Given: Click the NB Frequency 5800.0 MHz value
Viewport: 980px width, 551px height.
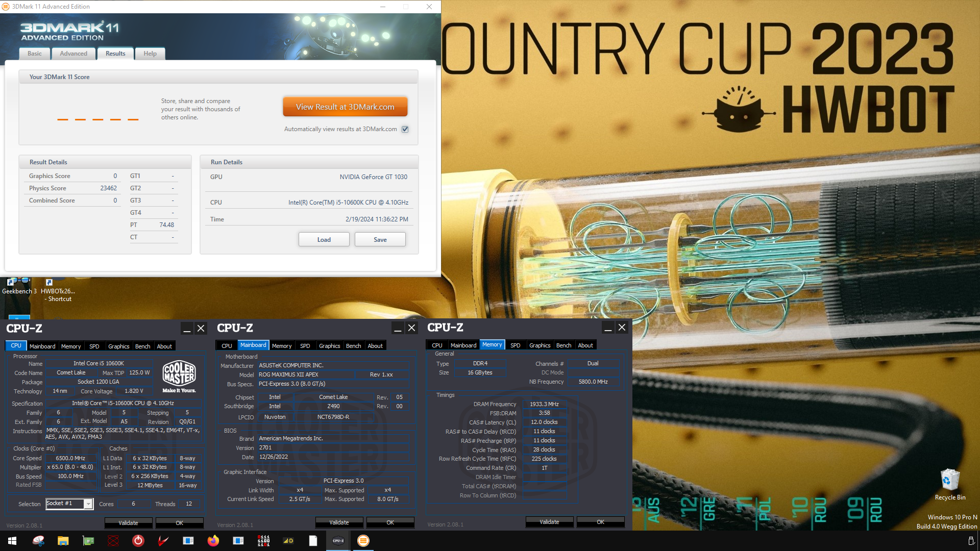Looking at the screenshot, I should point(593,382).
